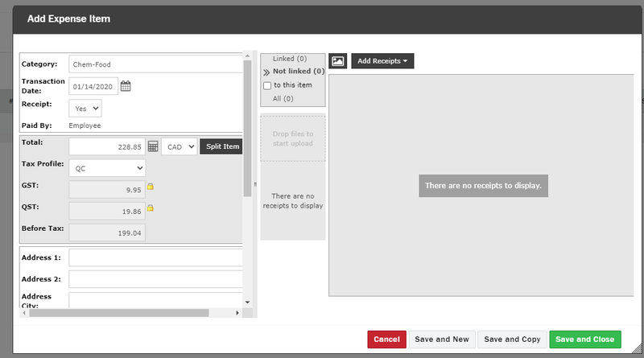Select the All (0) receipts filter

point(283,98)
